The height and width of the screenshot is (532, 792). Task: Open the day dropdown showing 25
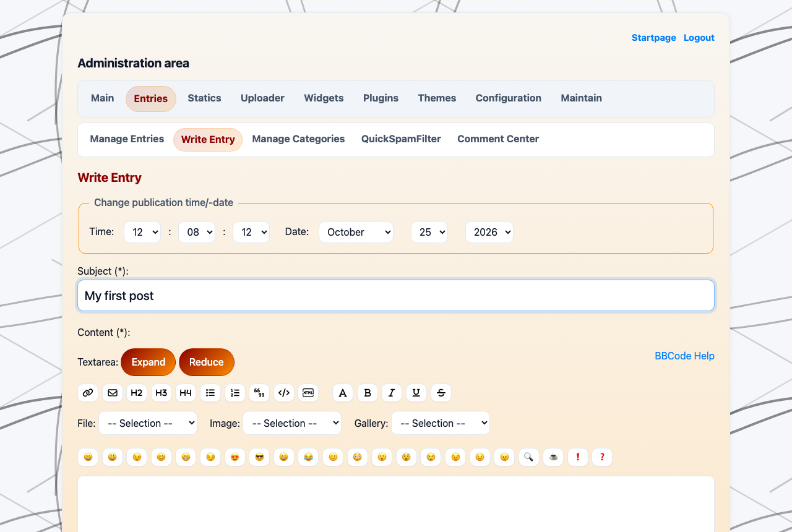429,232
